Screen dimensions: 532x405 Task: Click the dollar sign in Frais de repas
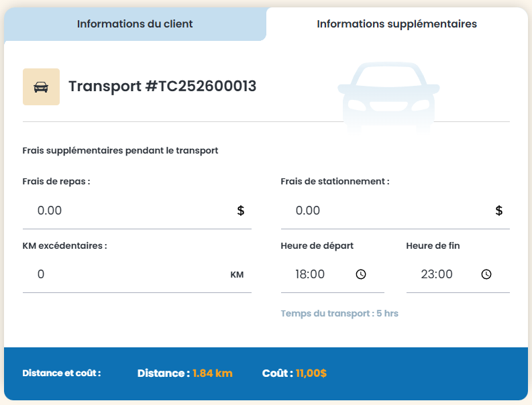coord(241,211)
